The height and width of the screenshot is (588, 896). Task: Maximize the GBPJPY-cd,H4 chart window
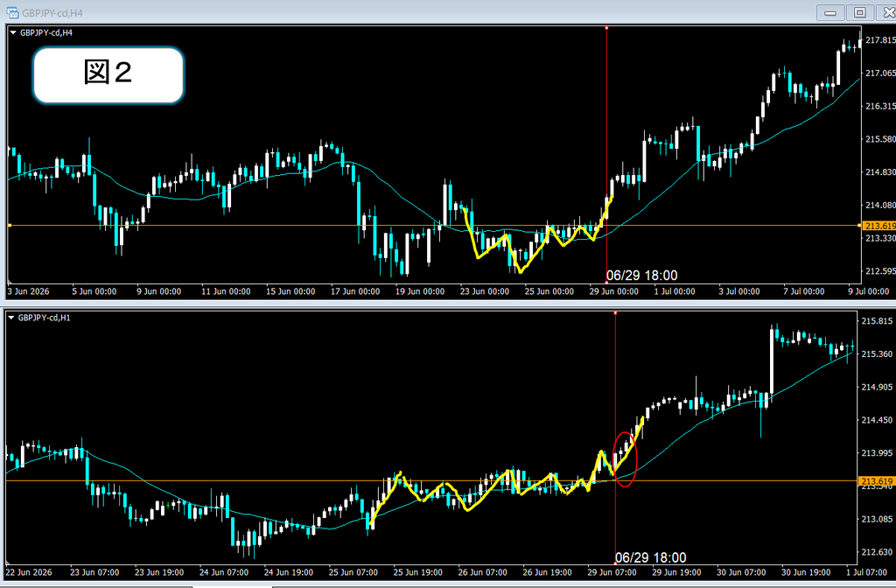860,12
